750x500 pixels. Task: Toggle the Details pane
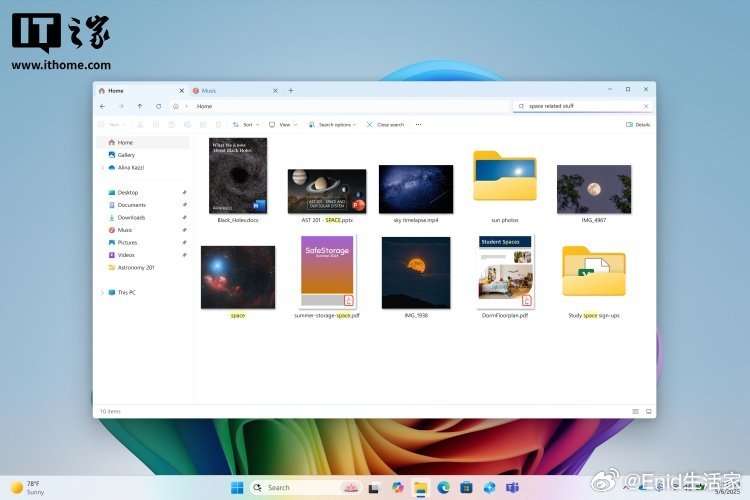638,124
